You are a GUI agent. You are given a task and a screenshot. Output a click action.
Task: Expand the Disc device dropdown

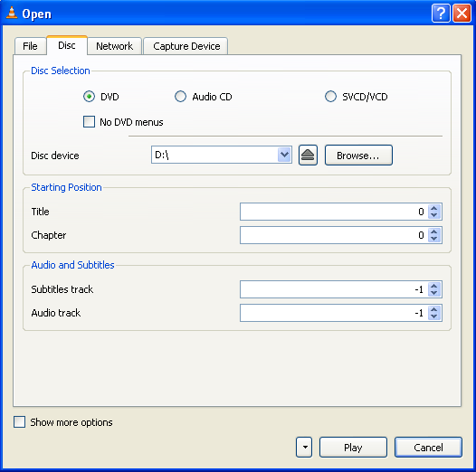point(284,155)
